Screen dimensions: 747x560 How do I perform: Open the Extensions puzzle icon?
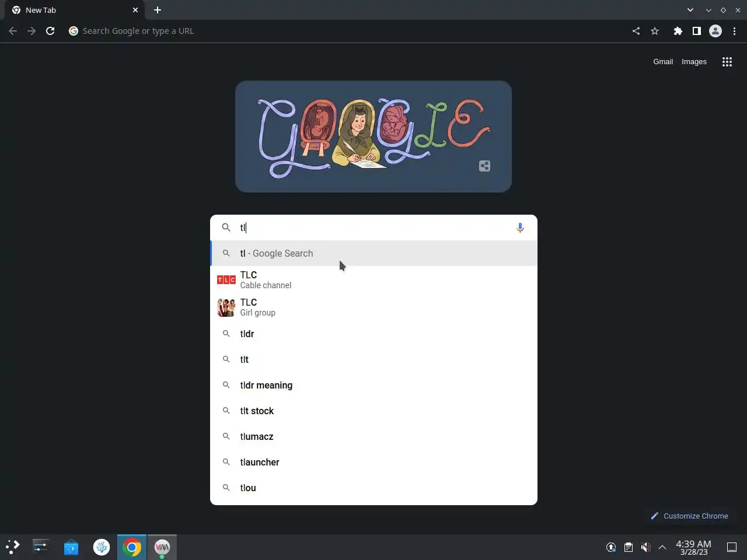point(678,31)
